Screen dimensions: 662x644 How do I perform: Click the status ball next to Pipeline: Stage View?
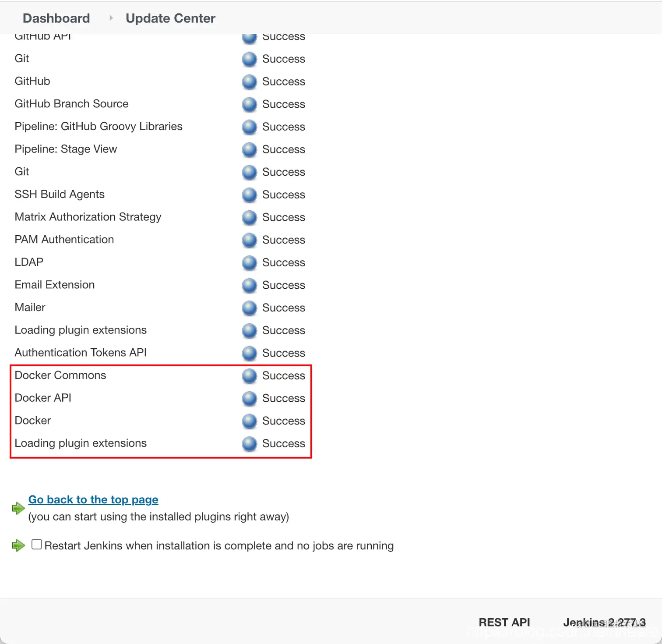coord(249,150)
